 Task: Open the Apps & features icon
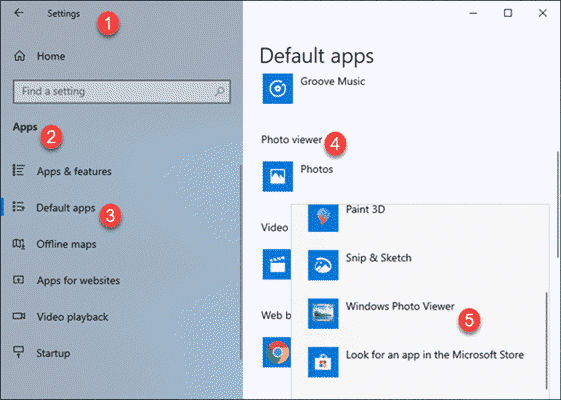19,170
